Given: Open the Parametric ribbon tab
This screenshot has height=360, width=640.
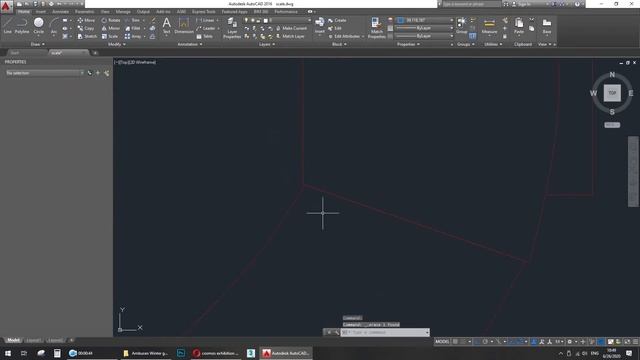Looking at the screenshot, I should [x=84, y=12].
